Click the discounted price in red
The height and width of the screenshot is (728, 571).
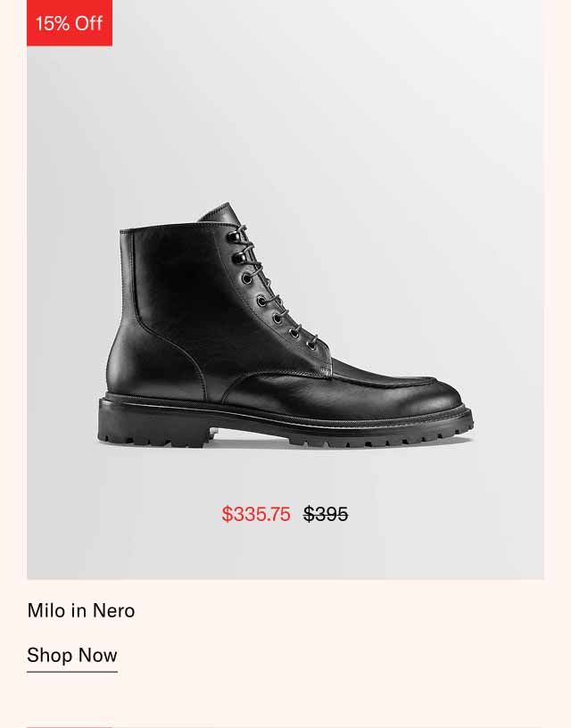point(256,513)
